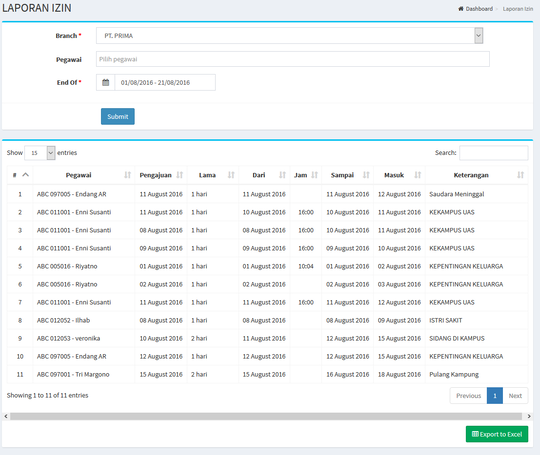
Task: Sort by Jam column sort arrows
Action: pyautogui.click(x=314, y=175)
